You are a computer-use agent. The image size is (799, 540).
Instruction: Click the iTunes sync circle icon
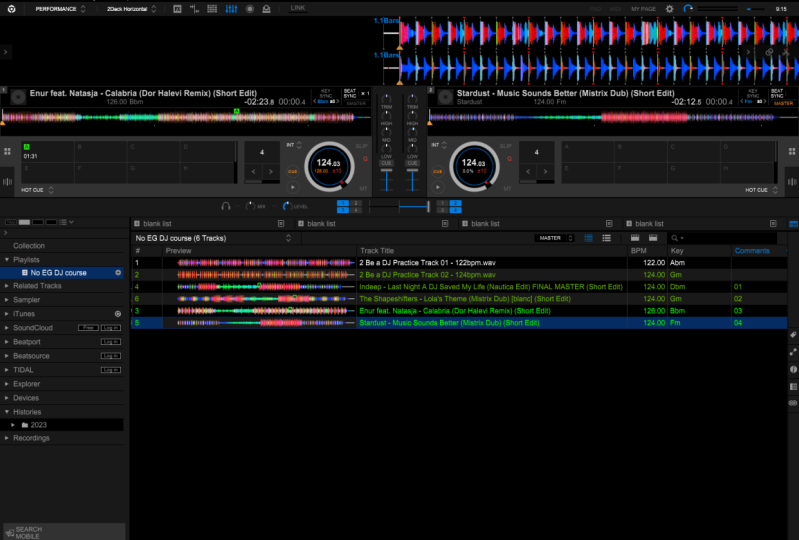(x=118, y=314)
